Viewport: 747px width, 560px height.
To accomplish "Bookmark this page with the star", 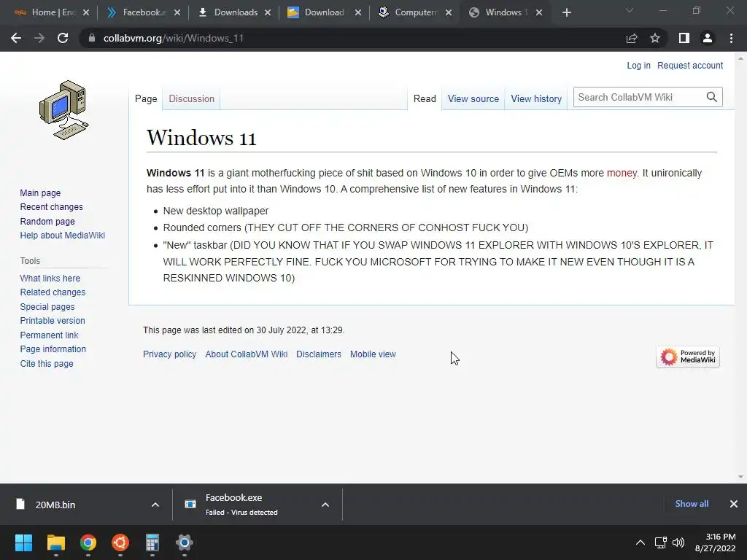I will (x=655, y=38).
